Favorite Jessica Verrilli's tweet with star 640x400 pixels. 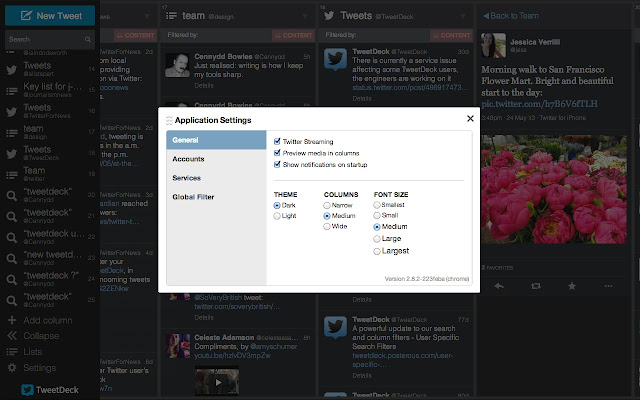coord(572,286)
